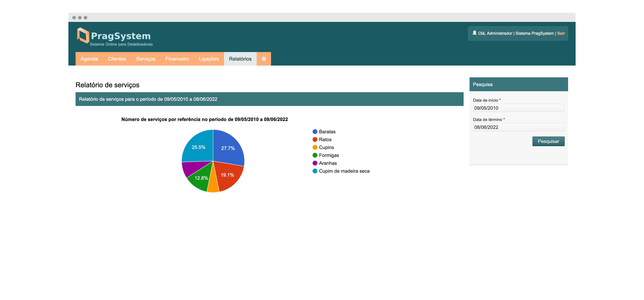Viewport: 644px width, 300px height.
Task: Click the 27.7% blue pie slice
Action: (228, 148)
